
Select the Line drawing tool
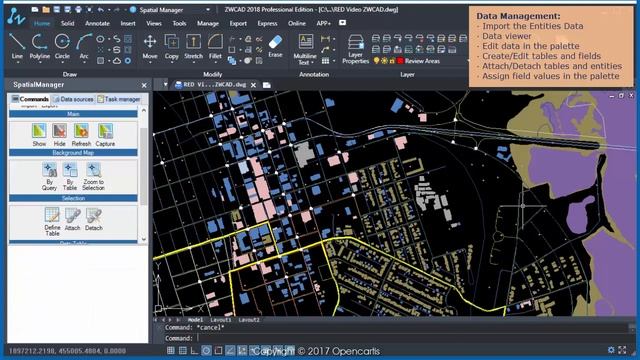[17, 45]
